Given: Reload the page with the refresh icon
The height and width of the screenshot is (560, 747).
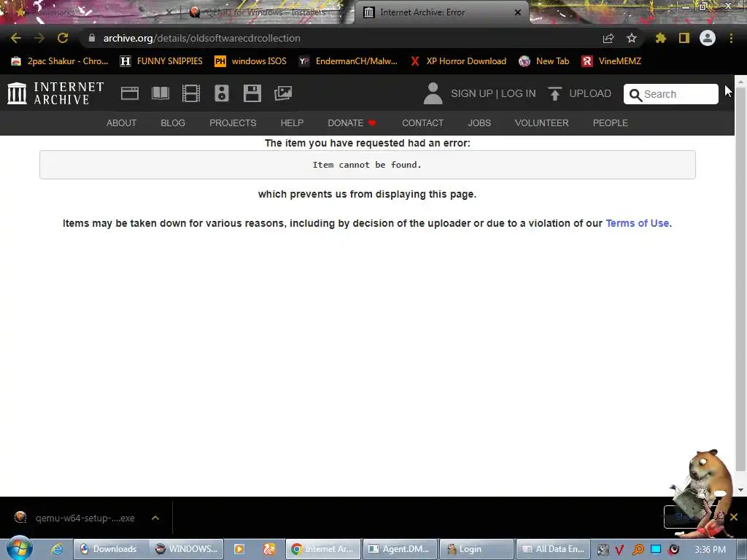Looking at the screenshot, I should click(63, 38).
